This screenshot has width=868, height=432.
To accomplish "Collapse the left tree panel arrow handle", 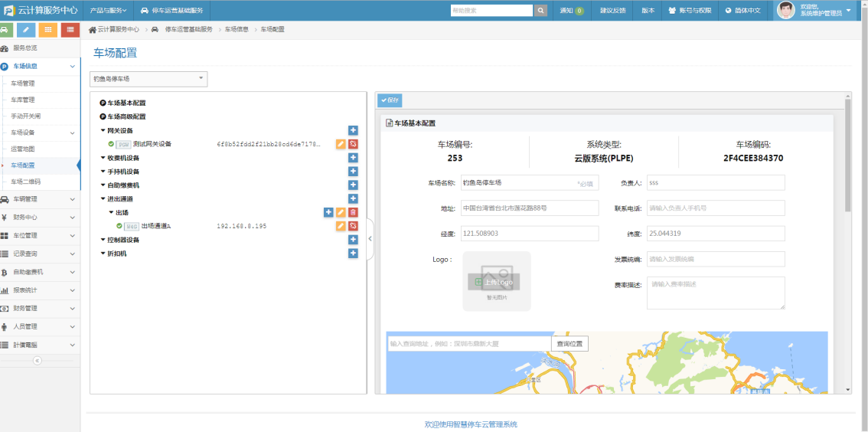I will (x=370, y=239).
